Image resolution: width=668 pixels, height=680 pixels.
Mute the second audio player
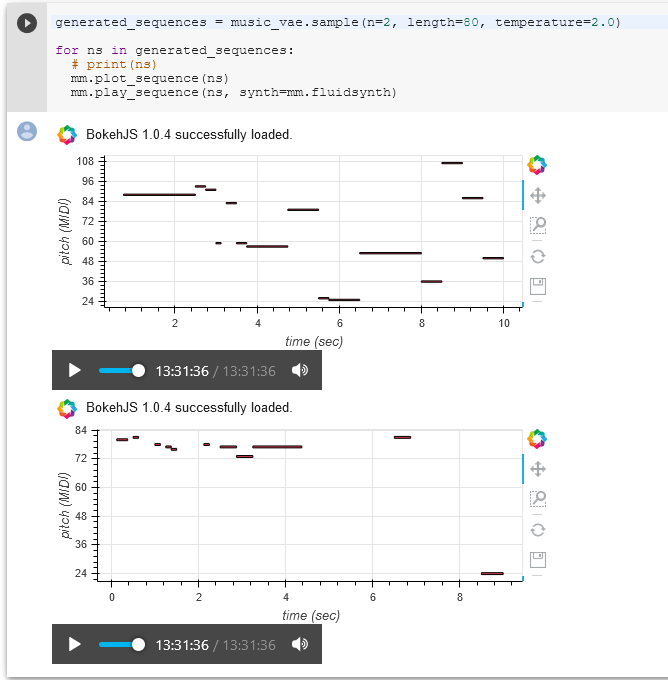pyautogui.click(x=299, y=644)
